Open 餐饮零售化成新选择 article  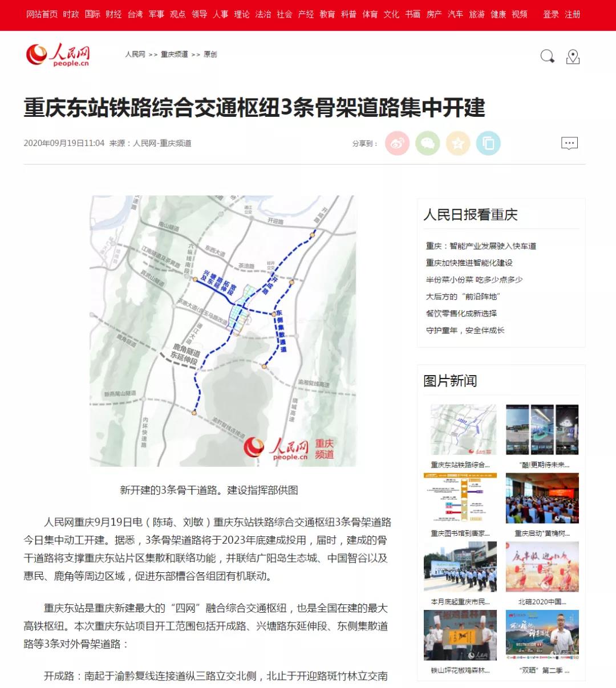[461, 314]
